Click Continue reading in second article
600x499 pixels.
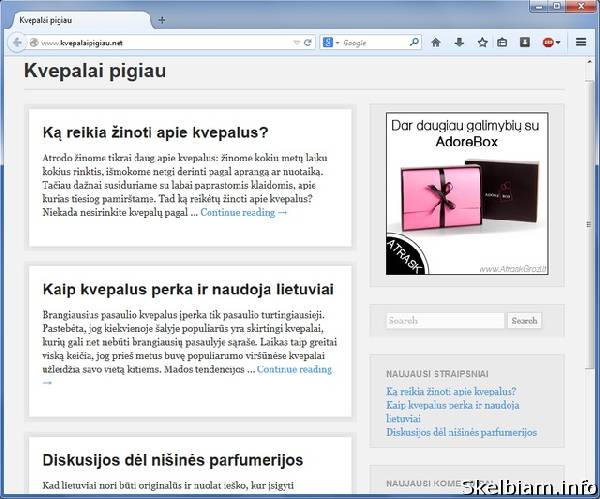pos(294,369)
